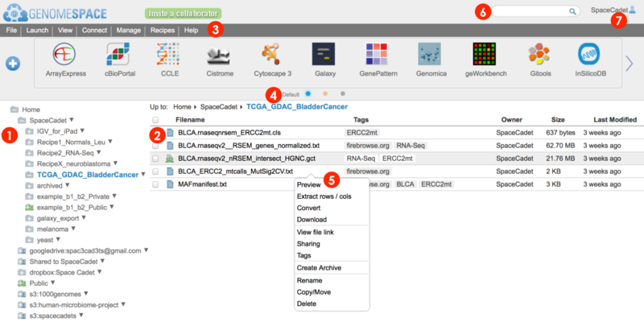
Task: Click the green example_b1_b2_Public folder icon
Action: 29,208
